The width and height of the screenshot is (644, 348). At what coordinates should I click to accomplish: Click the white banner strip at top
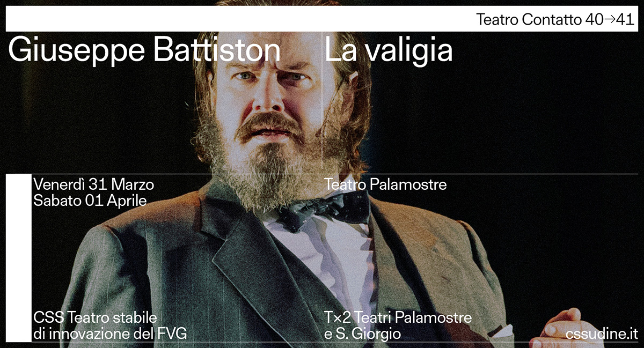(322, 19)
